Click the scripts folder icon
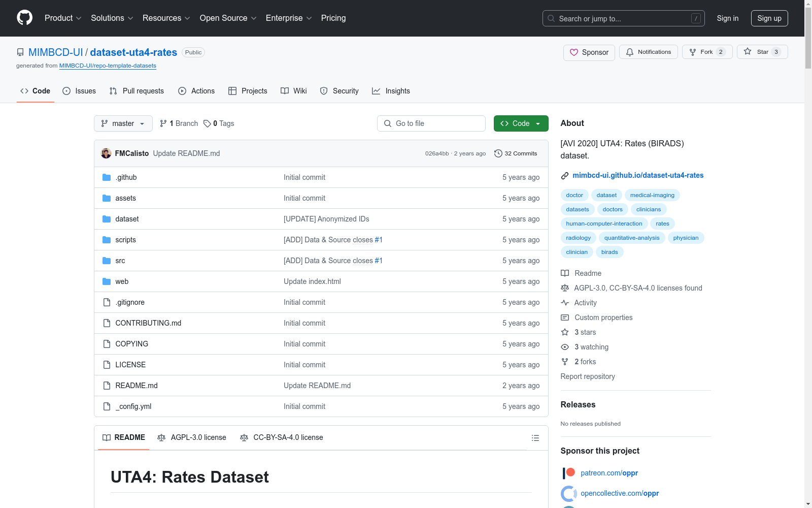 point(107,240)
